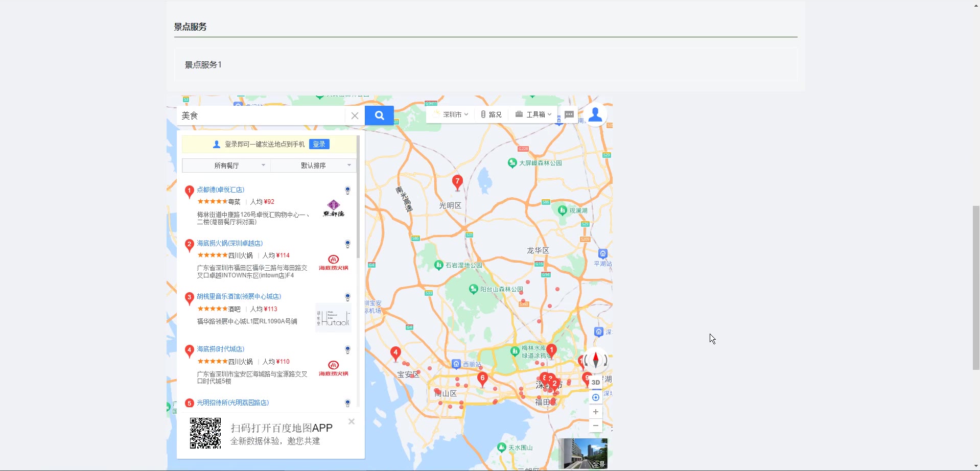
Task: Zoom in with the plus button
Action: tap(596, 412)
